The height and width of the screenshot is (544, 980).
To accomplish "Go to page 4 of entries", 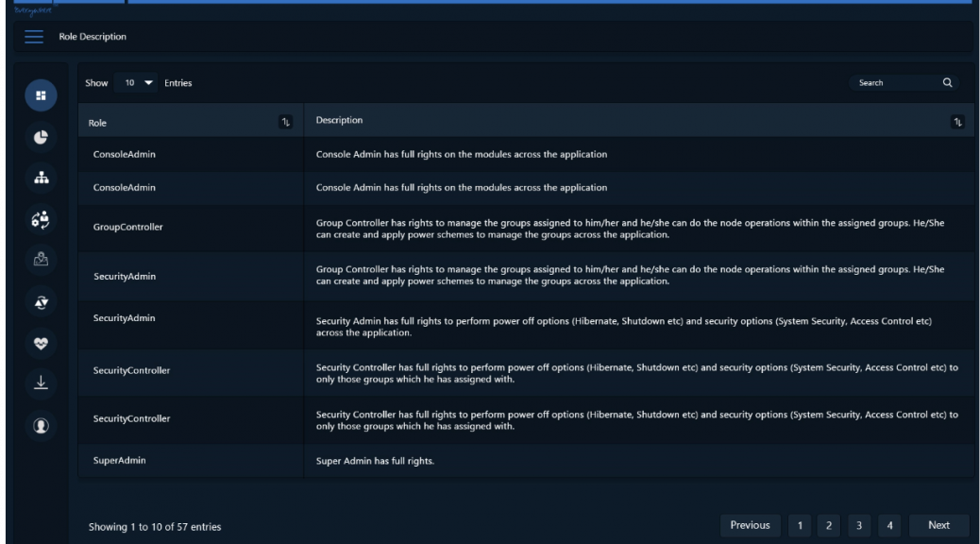I will (889, 525).
